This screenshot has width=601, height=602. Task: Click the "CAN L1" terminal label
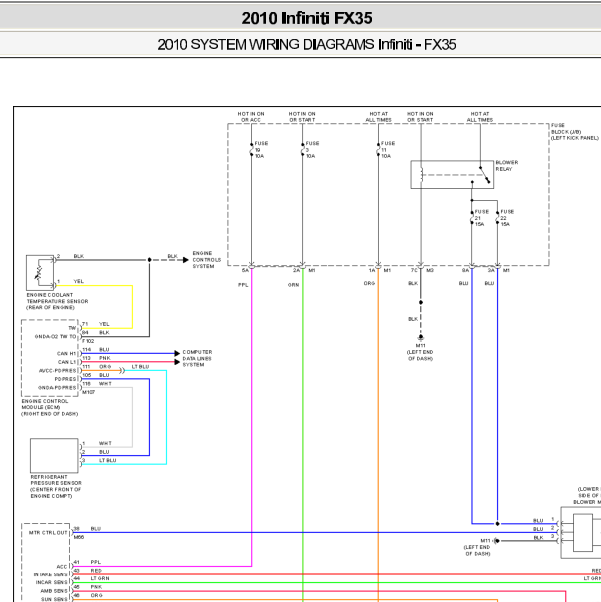pos(67,362)
